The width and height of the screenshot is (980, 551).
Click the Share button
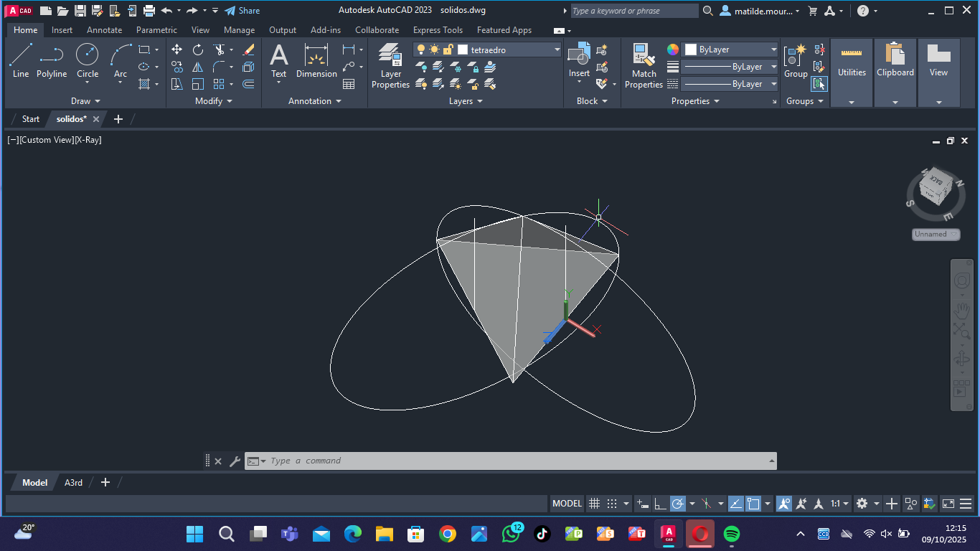click(x=242, y=11)
